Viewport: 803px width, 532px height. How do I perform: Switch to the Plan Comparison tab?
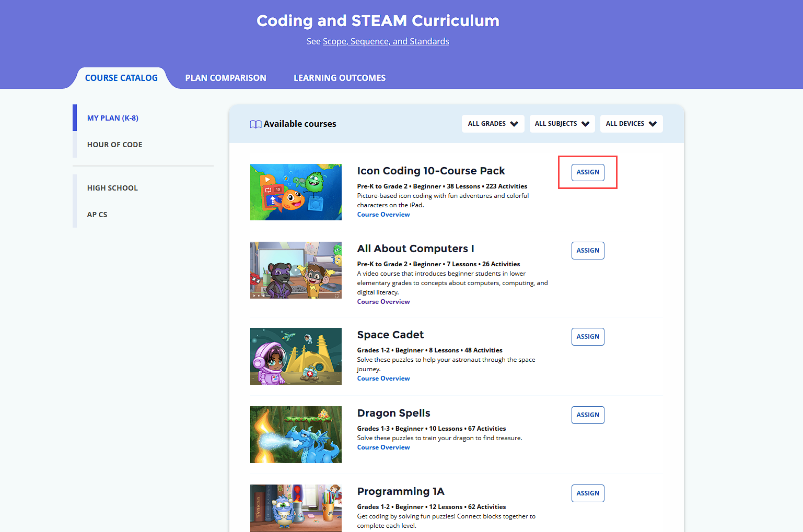(x=226, y=78)
